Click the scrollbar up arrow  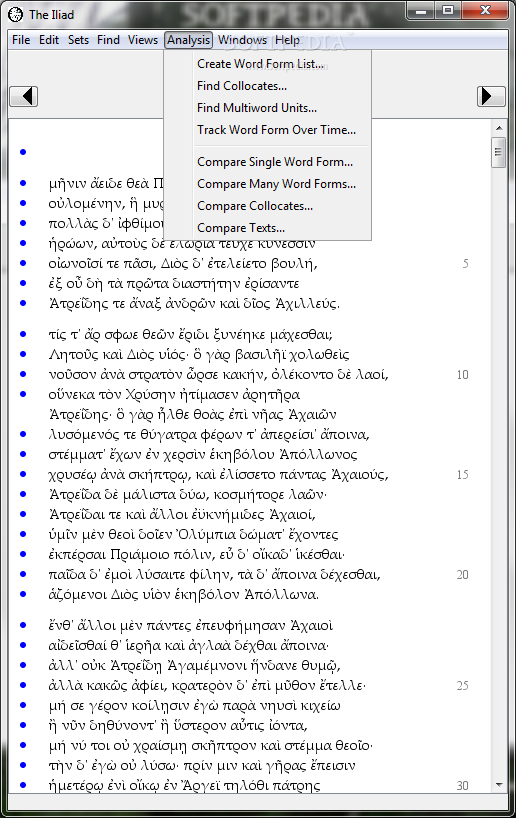click(499, 128)
